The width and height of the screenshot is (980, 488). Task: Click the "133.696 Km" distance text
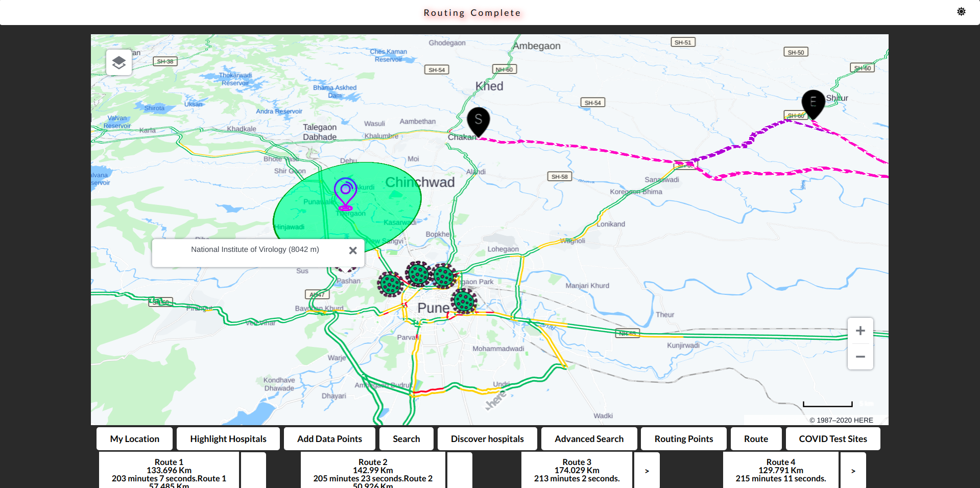[169, 471]
